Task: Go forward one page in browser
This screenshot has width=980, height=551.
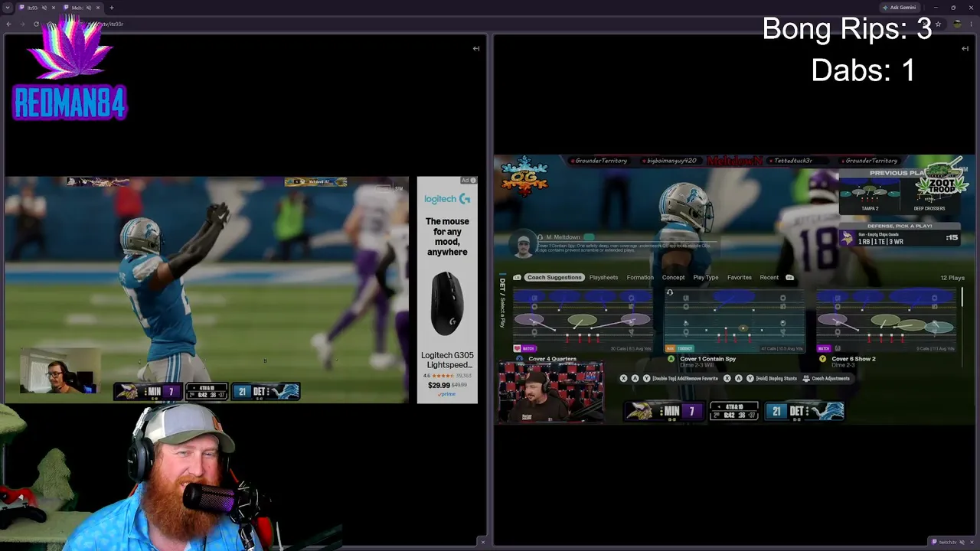Action: (x=22, y=24)
